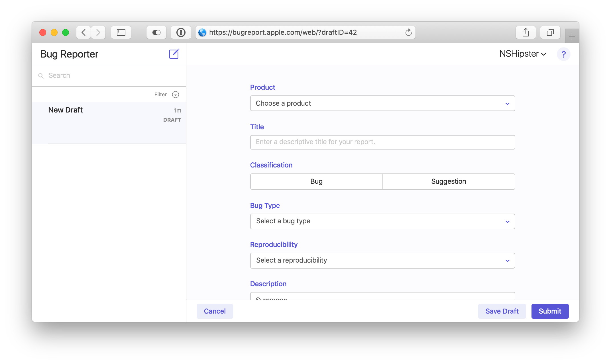Image resolution: width=611 pixels, height=364 pixels.
Task: Click the 1Password extension icon
Action: (181, 32)
